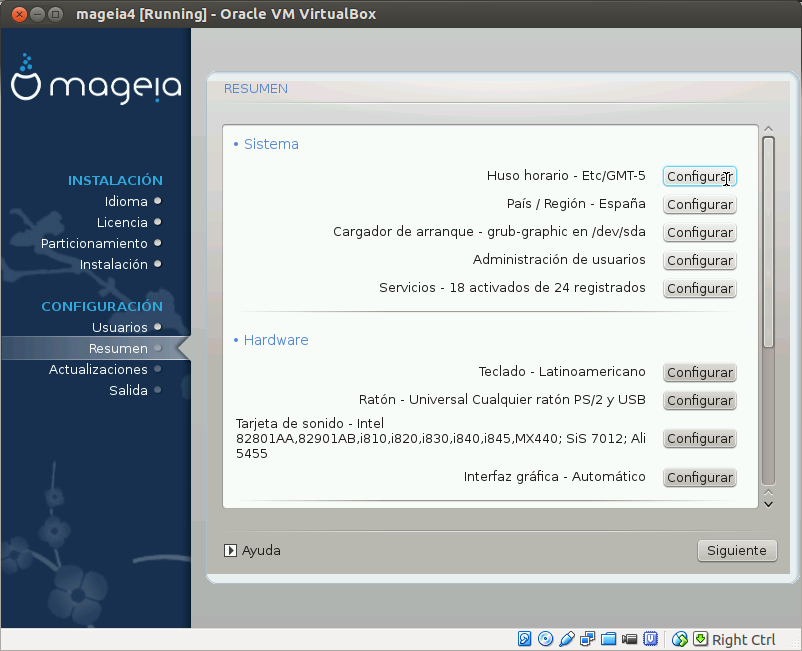802x651 pixels.
Task: Click the hard disk activity status icon
Action: (524, 639)
